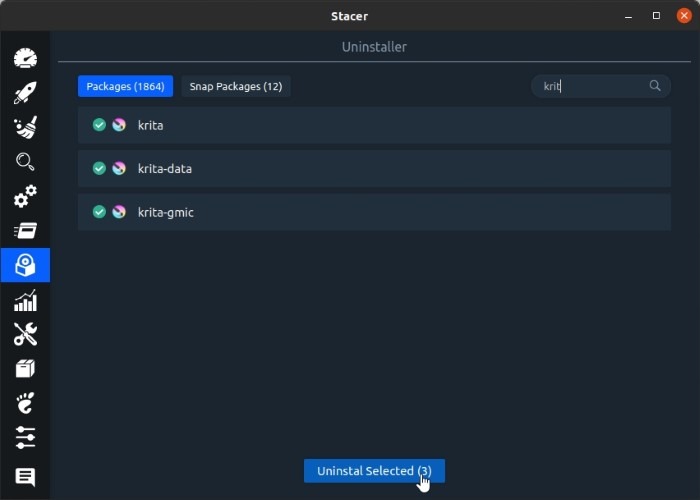Click the search magnifier in search field
Viewport: 700px width, 500px height.
click(x=654, y=86)
